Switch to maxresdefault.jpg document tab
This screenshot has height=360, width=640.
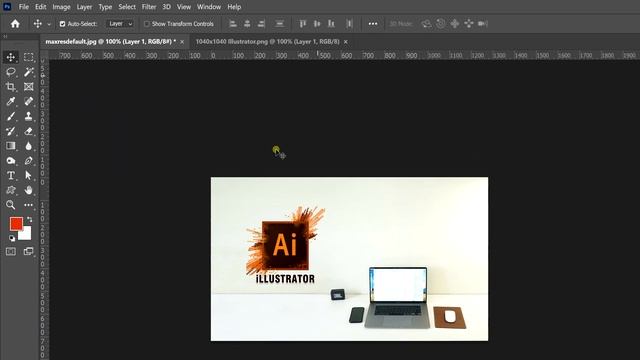coord(110,42)
